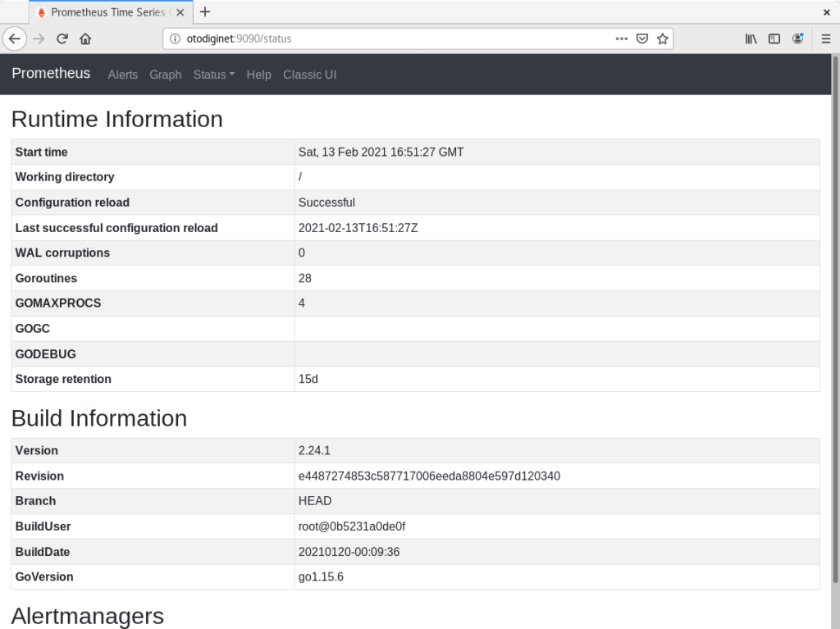Open a new tab with plus button
The width and height of the screenshot is (840, 629).
205,11
